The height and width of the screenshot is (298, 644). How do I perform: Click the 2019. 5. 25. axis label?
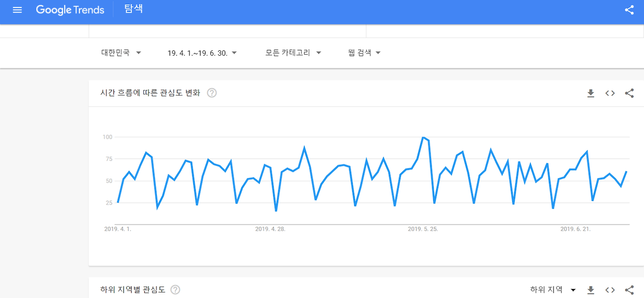(423, 229)
